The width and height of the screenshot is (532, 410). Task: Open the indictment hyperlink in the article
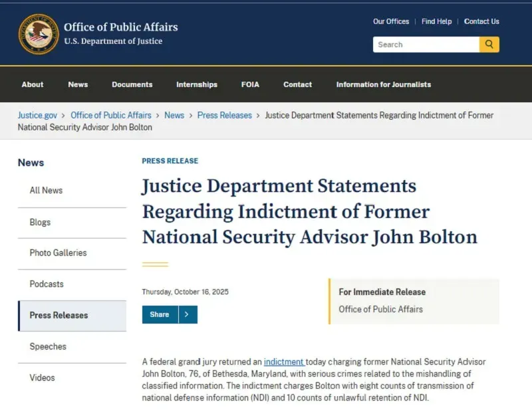tap(283, 362)
